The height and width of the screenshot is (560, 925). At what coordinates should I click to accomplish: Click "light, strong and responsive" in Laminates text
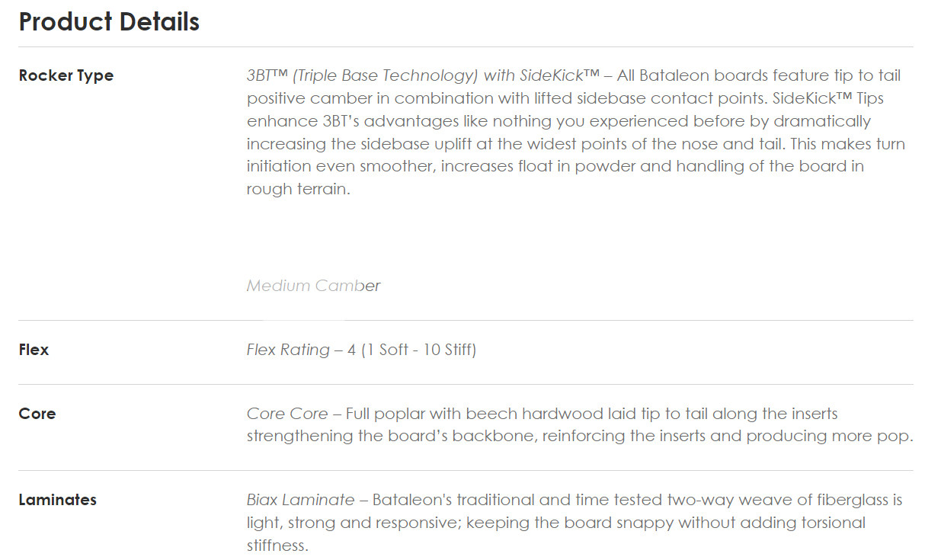(353, 523)
